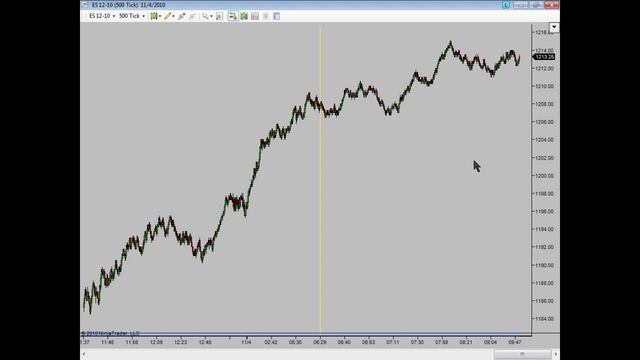Screen dimensions: 640x360
Task: Click the greyed-out cursor toolbar icon
Action: 193,16
